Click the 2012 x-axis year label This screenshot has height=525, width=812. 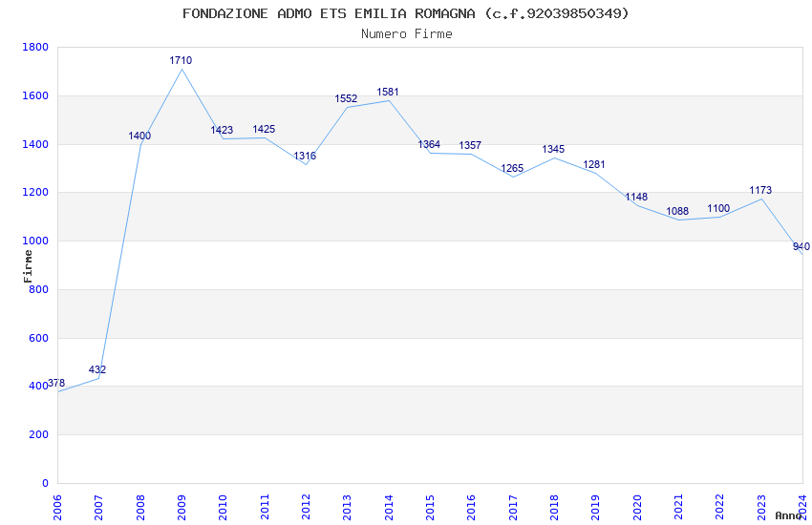click(x=306, y=508)
